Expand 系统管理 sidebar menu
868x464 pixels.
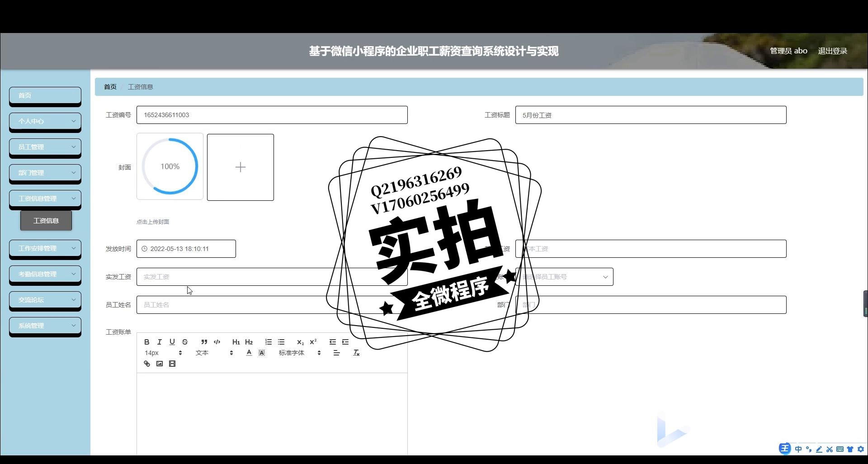click(45, 326)
